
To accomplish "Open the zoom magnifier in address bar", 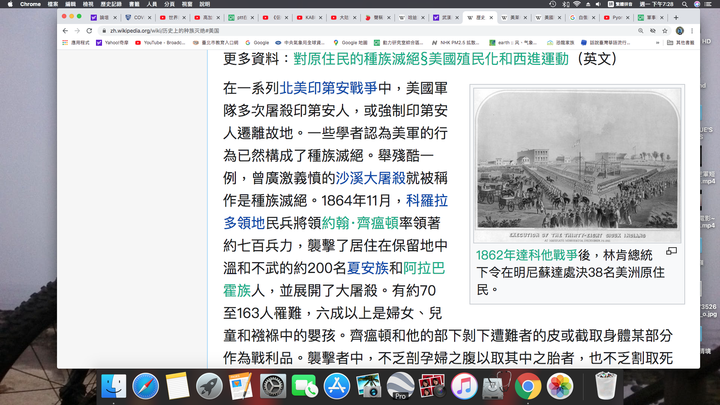I will (641, 31).
